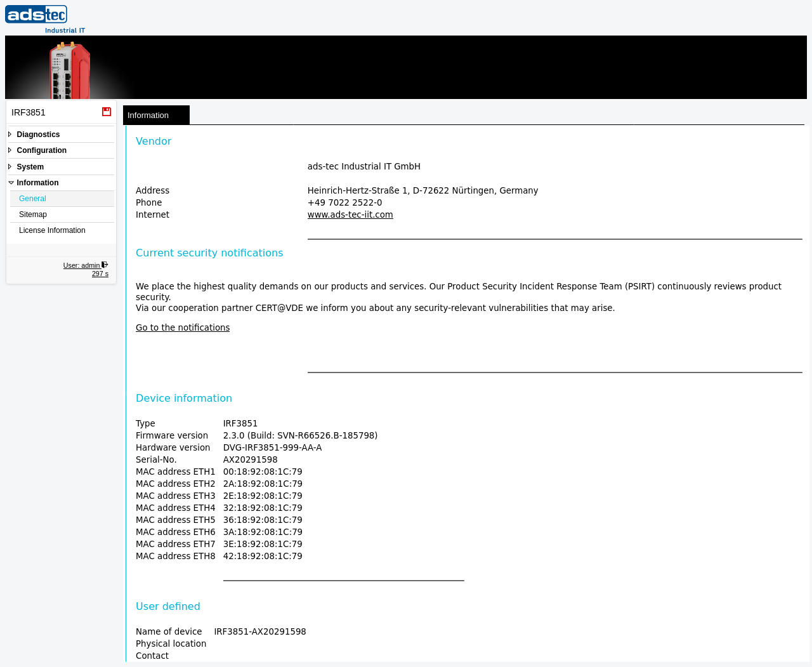812x667 pixels.
Task: Click the device name IRF3851-AX20291598
Action: [x=260, y=631]
